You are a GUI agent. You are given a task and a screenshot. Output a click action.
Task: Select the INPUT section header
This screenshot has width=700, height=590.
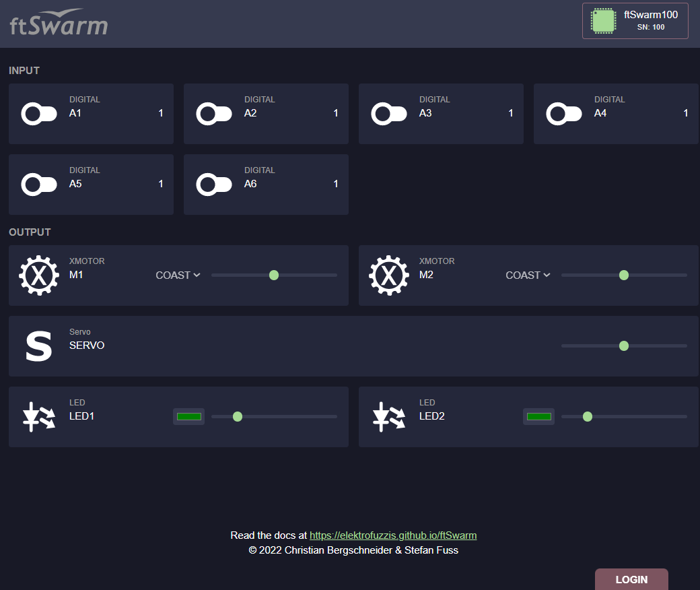(24, 70)
